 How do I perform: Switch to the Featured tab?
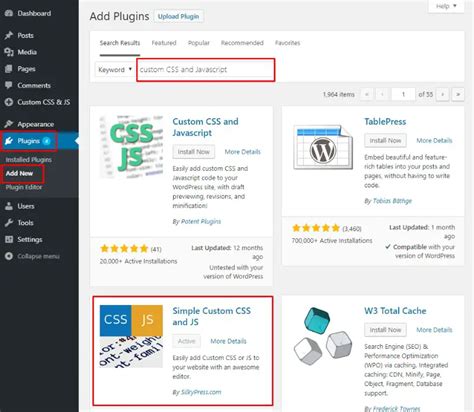pos(164,43)
